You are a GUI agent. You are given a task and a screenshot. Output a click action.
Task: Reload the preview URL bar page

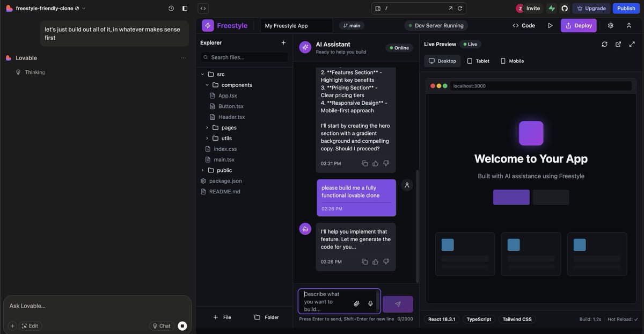pos(460,8)
